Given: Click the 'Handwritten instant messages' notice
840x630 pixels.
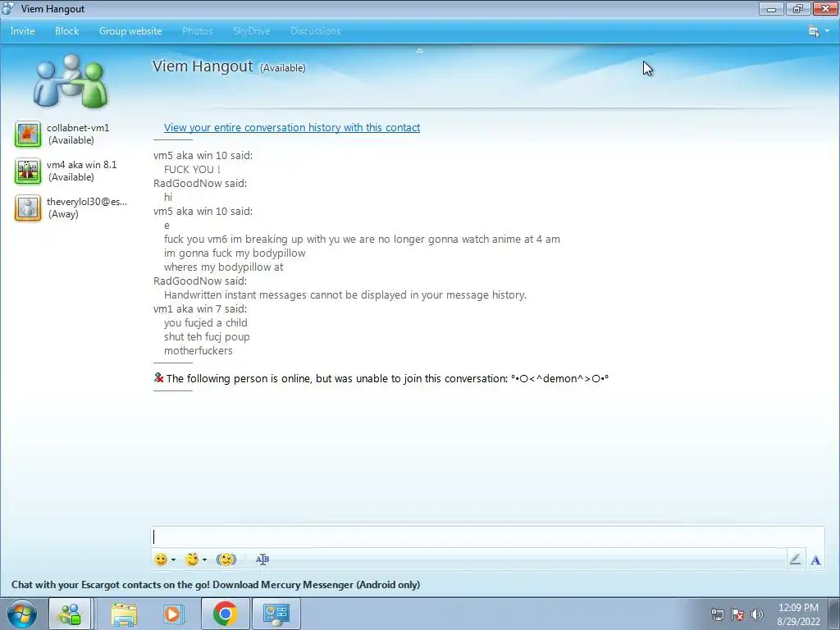Looking at the screenshot, I should point(345,294).
